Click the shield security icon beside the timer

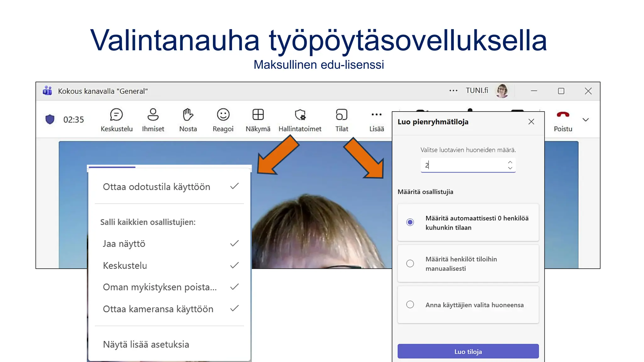tap(50, 119)
